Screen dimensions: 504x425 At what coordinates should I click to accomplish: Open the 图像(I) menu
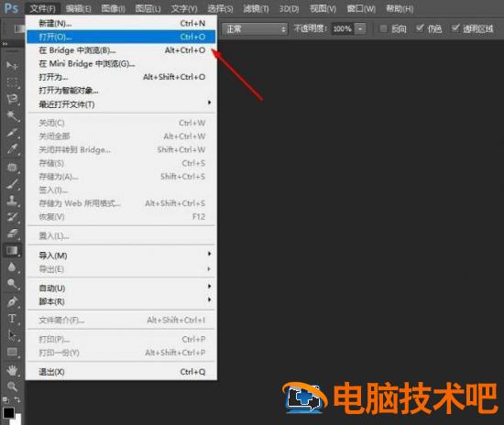(113, 8)
